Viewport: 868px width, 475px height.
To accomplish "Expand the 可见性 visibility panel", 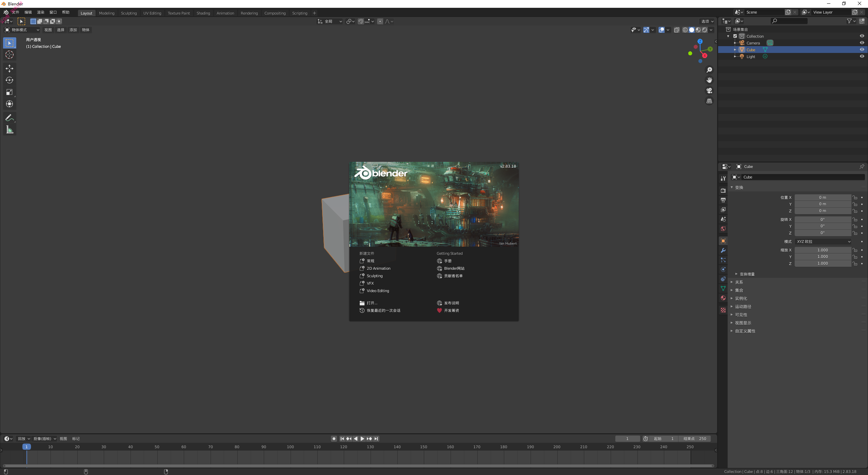I will tap(741, 315).
